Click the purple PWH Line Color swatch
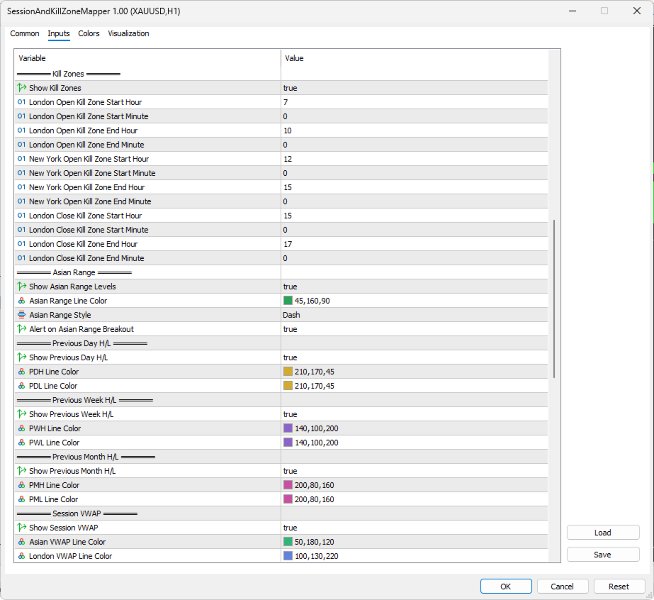 pos(288,428)
